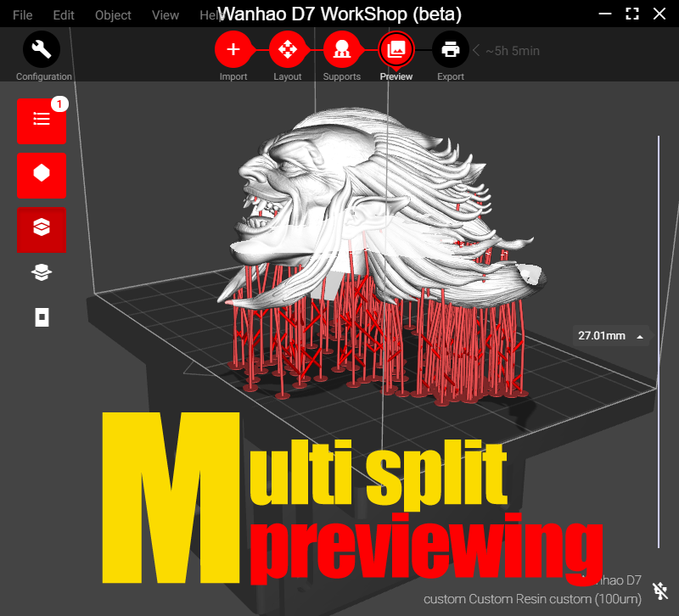
Task: Toggle the stacked layers view icon
Action: pyautogui.click(x=42, y=272)
